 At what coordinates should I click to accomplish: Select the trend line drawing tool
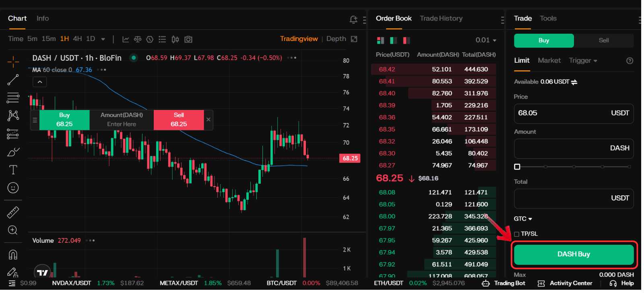tap(13, 80)
